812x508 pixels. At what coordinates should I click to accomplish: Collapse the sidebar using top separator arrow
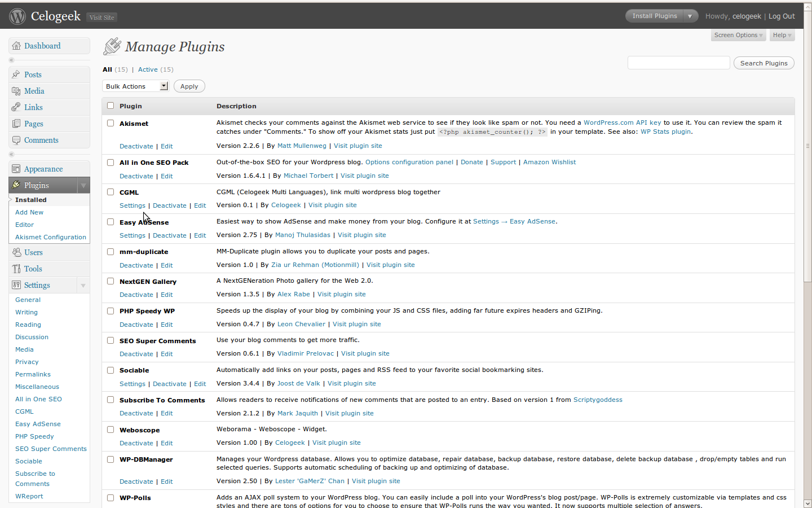(x=11, y=60)
